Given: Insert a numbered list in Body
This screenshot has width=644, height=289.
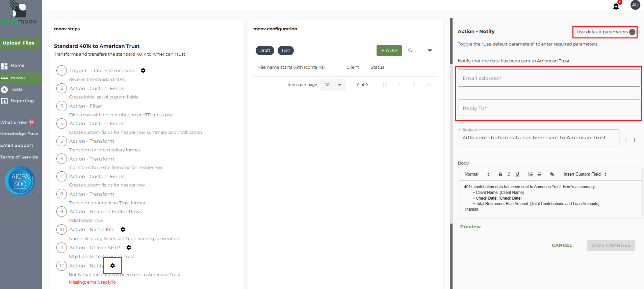Looking at the screenshot, I should coord(531,174).
